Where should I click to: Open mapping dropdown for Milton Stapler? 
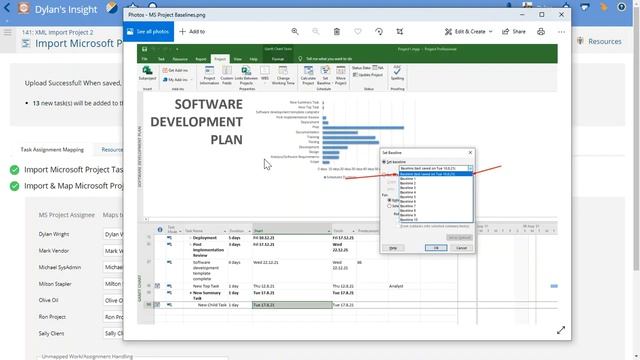point(113,284)
